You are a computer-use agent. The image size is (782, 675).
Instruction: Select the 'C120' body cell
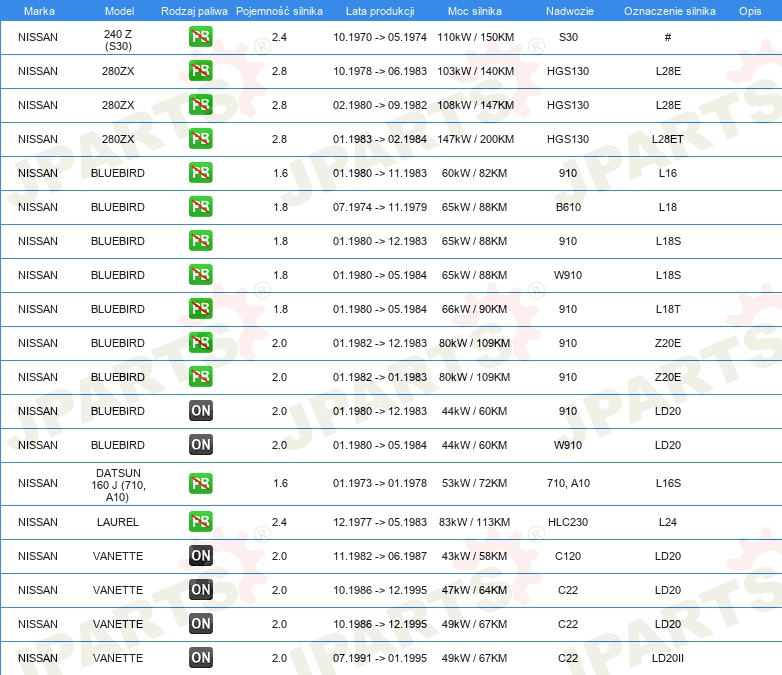[x=568, y=556]
